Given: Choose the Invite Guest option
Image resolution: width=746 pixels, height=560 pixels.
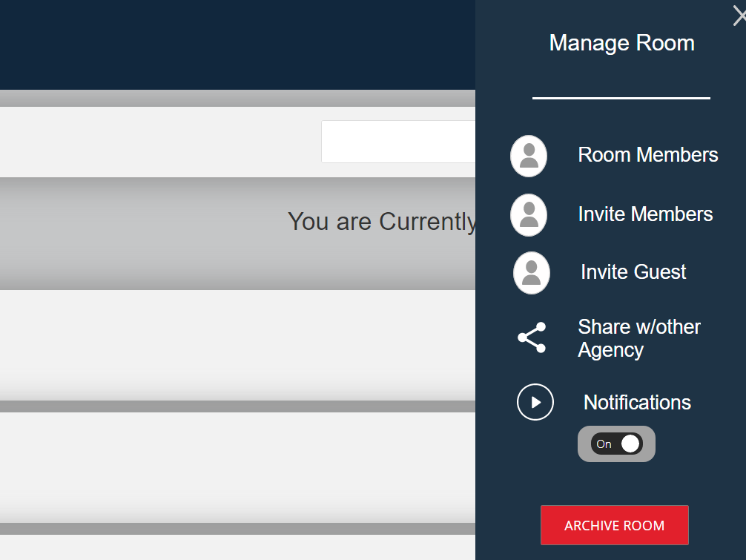Looking at the screenshot, I should (633, 272).
